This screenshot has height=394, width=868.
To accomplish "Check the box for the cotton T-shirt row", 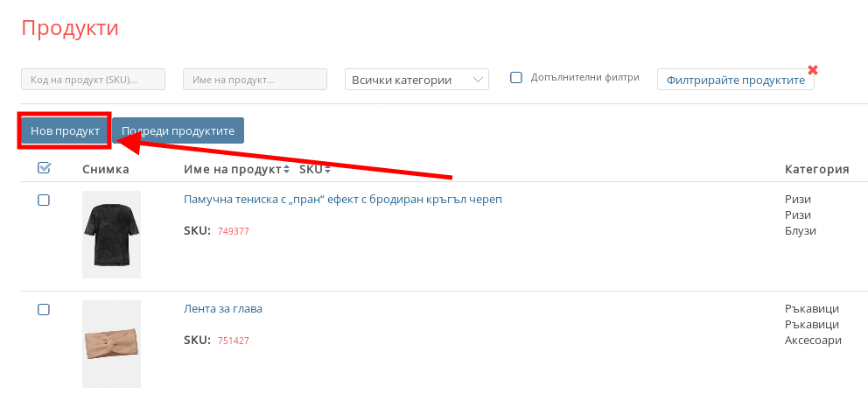I will pyautogui.click(x=44, y=201).
